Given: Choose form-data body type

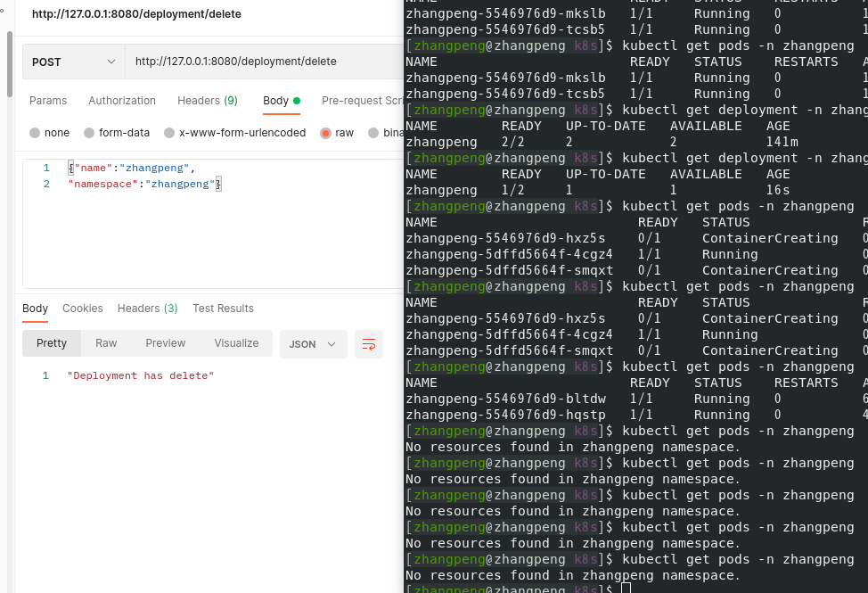Looking at the screenshot, I should tap(89, 133).
